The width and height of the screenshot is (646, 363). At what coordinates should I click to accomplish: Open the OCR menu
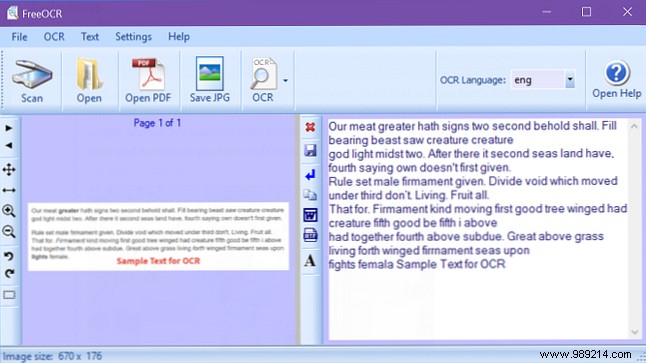click(54, 37)
